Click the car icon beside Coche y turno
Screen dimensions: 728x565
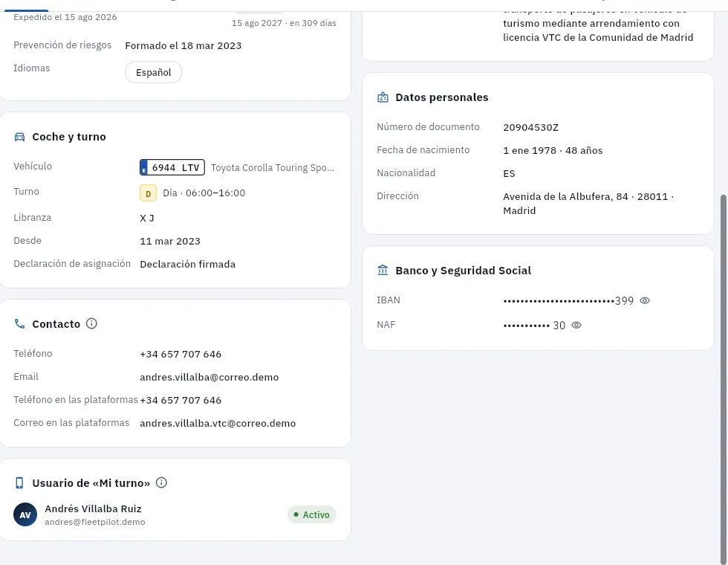19,137
